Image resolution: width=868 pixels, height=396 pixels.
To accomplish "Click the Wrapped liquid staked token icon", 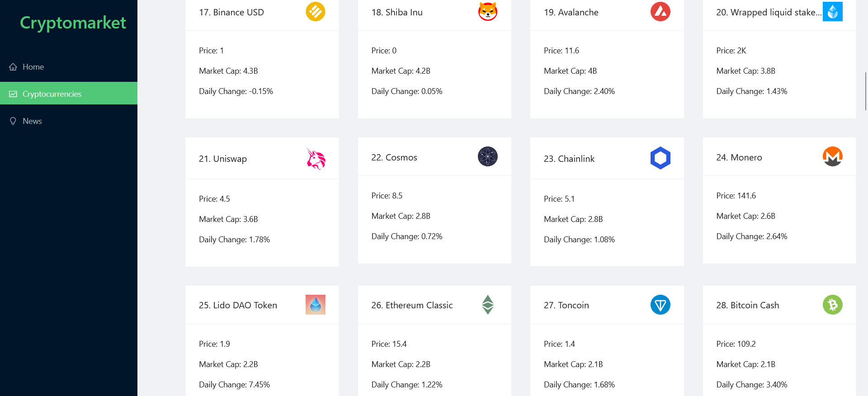I will coord(832,11).
